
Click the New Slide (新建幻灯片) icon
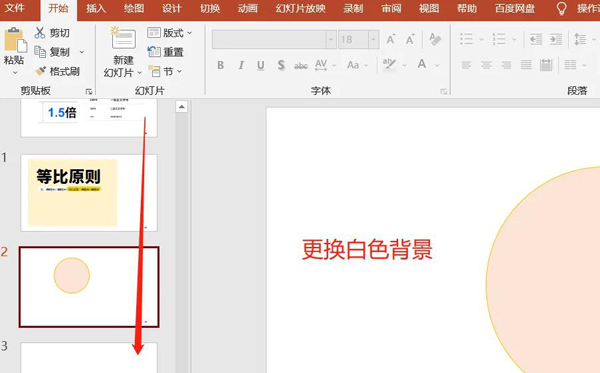coord(123,38)
